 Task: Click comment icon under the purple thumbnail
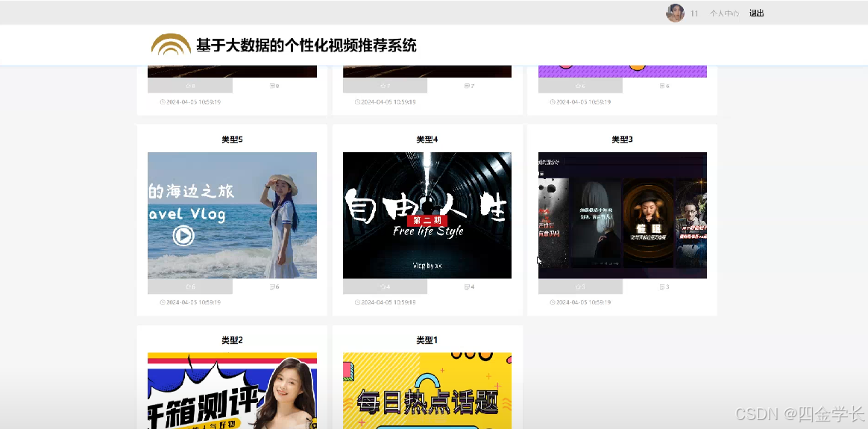pyautogui.click(x=662, y=86)
